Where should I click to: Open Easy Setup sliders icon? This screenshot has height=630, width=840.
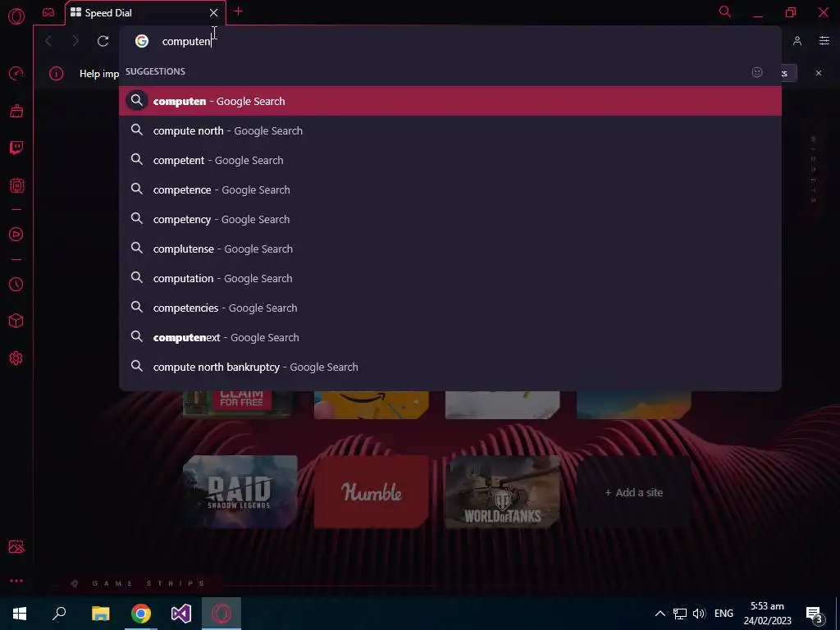tap(824, 41)
